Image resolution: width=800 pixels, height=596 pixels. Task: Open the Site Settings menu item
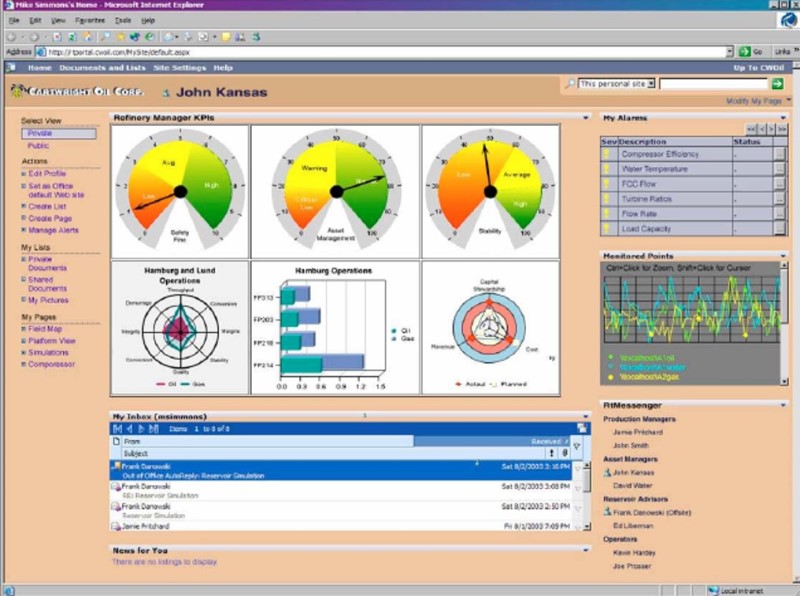(x=179, y=68)
